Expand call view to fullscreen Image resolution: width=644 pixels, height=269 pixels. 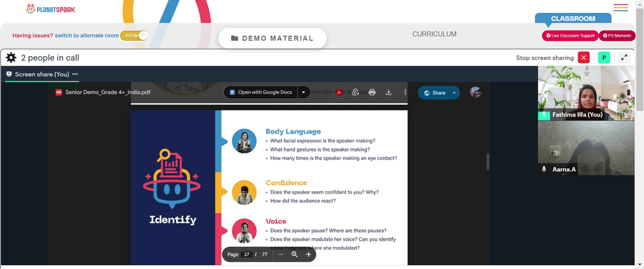(x=624, y=57)
